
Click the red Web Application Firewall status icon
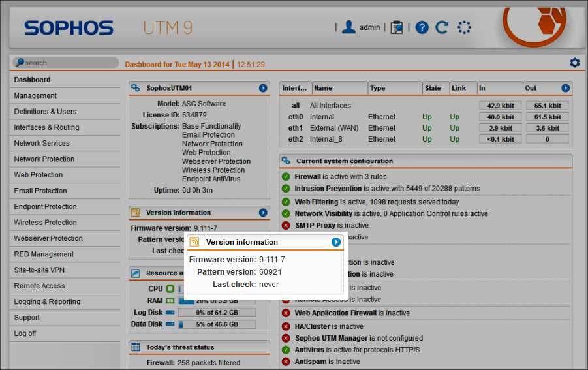[x=286, y=313]
